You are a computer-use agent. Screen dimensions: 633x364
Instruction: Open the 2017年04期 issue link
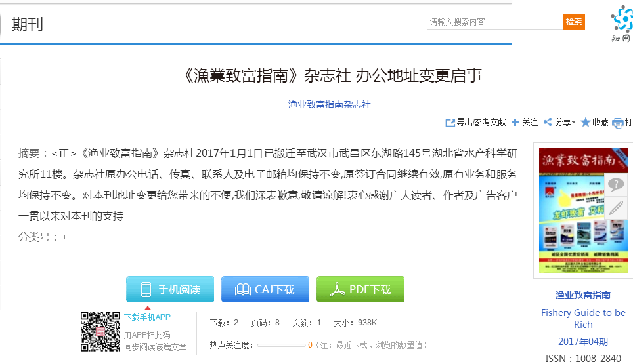[x=583, y=342]
